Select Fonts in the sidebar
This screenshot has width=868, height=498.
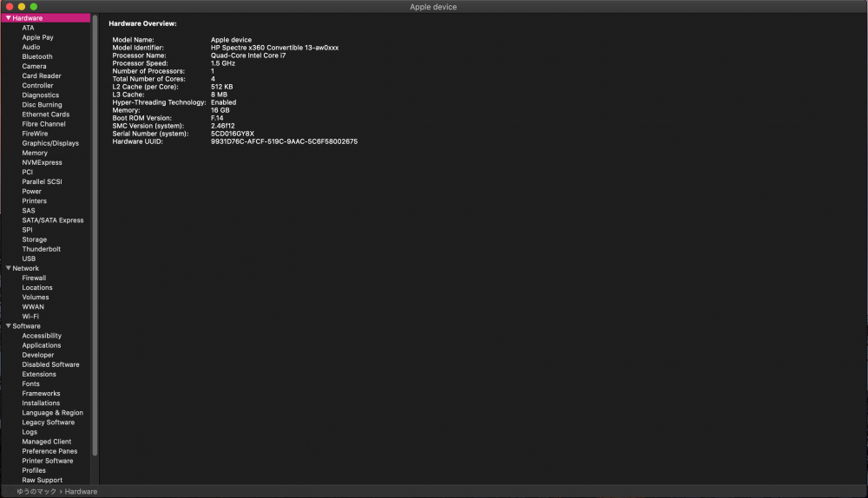click(31, 384)
